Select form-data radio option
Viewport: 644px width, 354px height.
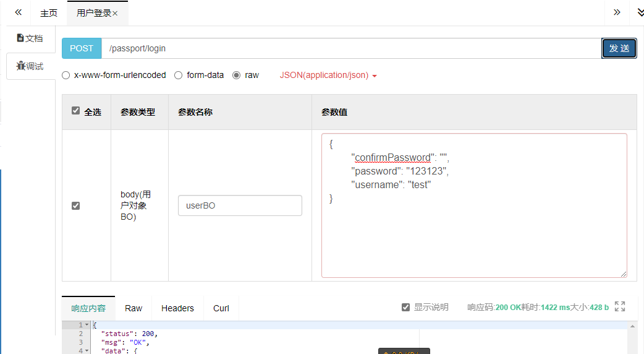(x=178, y=76)
